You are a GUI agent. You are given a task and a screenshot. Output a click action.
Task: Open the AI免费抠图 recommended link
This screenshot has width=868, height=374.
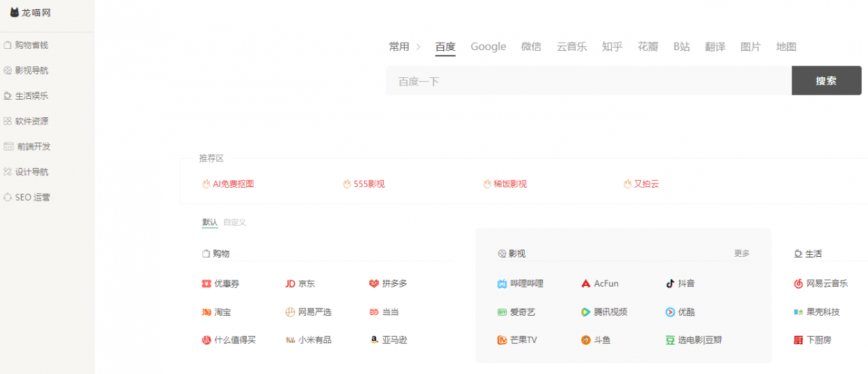tap(228, 184)
